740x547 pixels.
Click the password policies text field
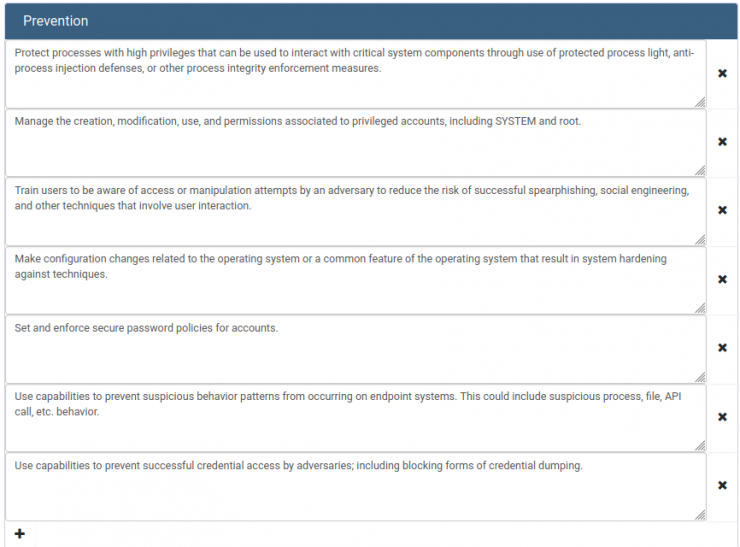(x=356, y=349)
